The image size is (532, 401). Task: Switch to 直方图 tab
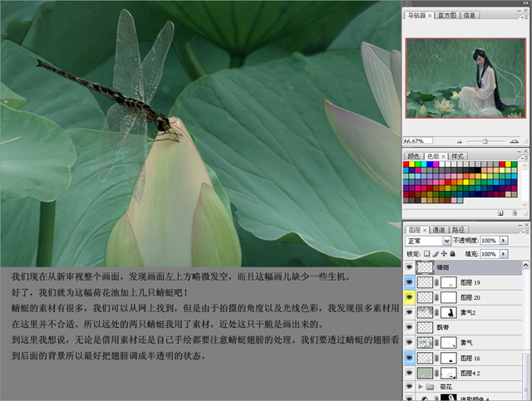point(446,15)
